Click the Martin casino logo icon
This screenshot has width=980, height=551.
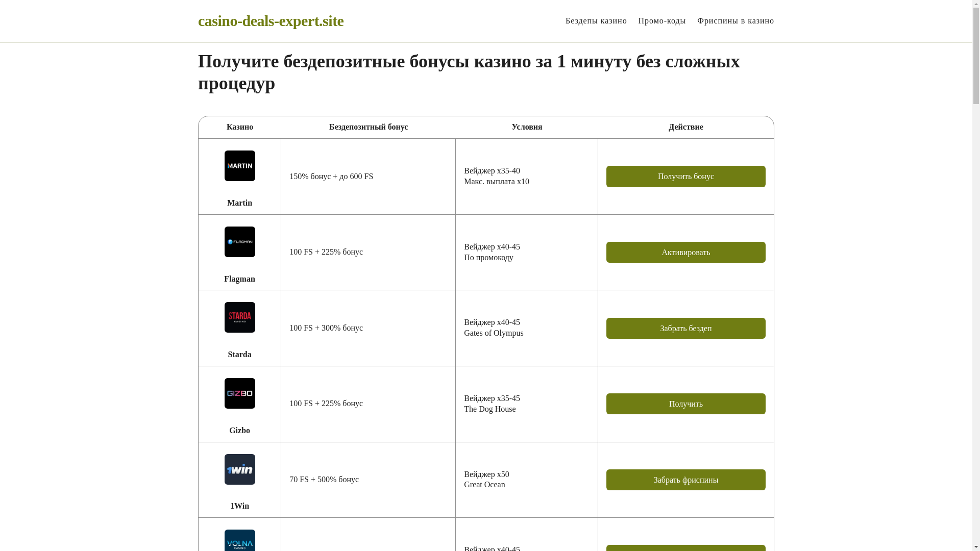point(239,166)
